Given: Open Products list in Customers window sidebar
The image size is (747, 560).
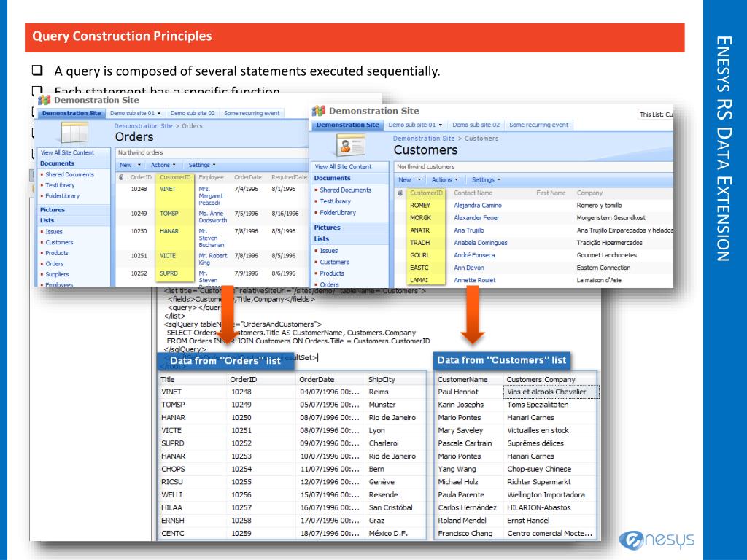Looking at the screenshot, I should click(x=332, y=273).
